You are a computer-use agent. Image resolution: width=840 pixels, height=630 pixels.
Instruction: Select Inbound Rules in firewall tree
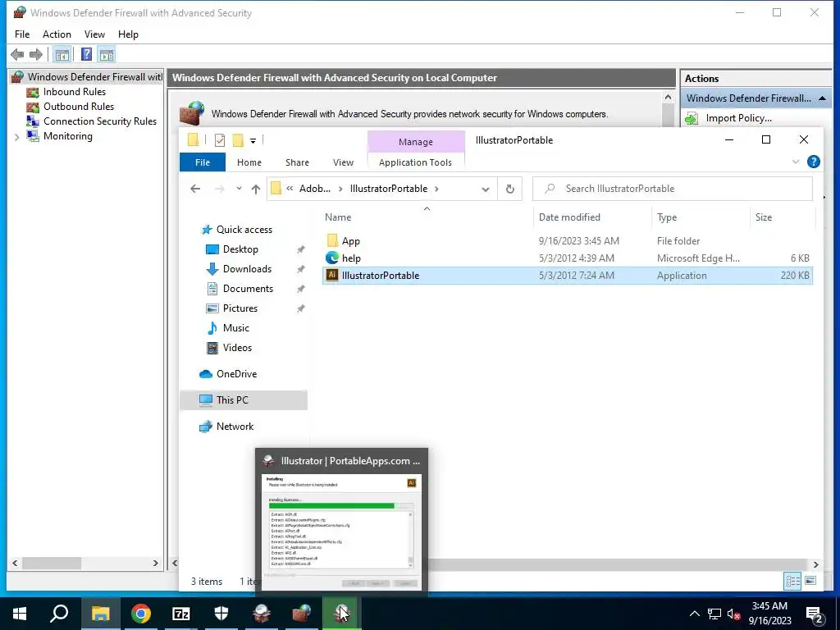75,92
